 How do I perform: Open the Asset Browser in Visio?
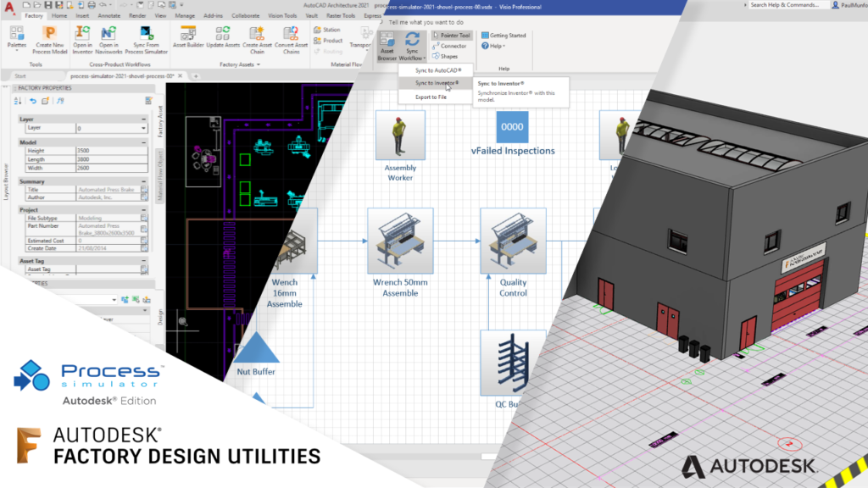coord(386,47)
